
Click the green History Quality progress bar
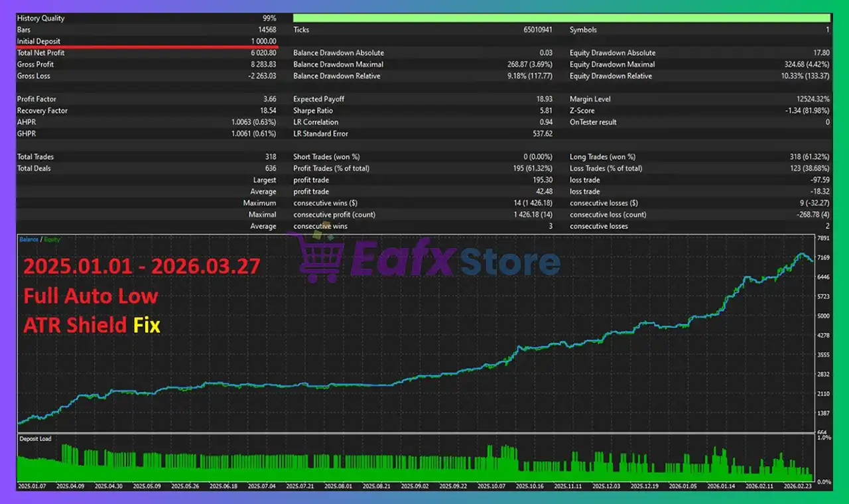click(x=561, y=18)
